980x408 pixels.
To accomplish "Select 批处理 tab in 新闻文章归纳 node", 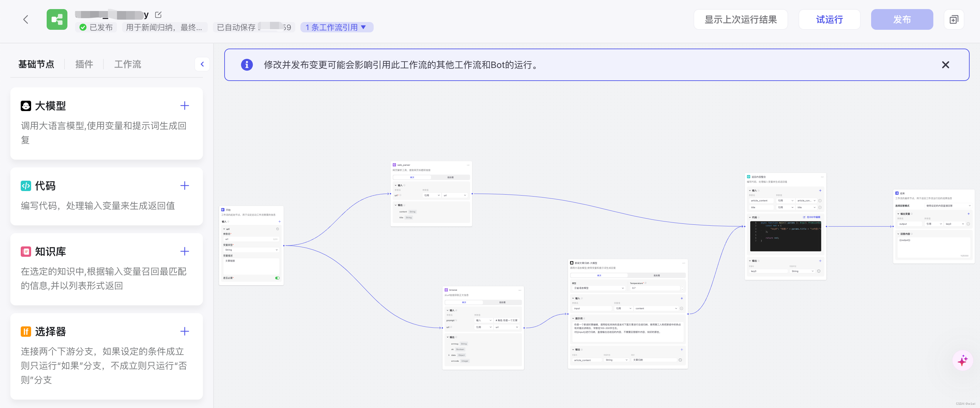I will coord(657,275).
